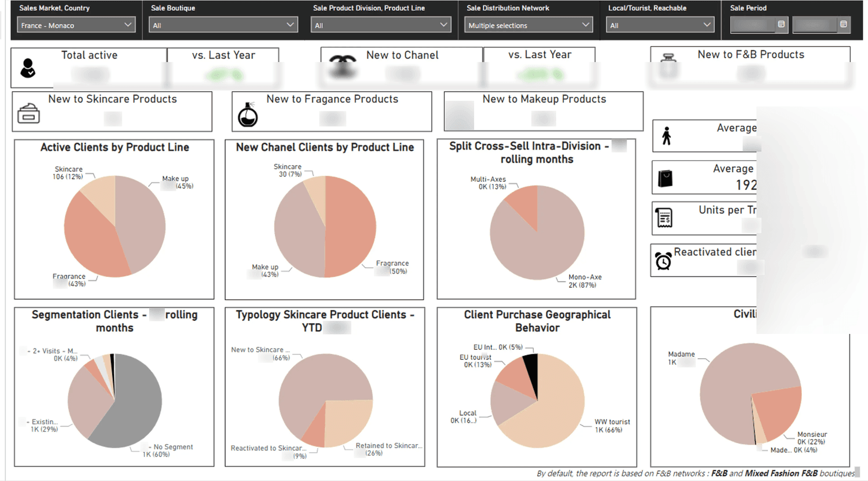868x481 pixels.
Task: Click the receipt Units per transaction icon
Action: 664,218
